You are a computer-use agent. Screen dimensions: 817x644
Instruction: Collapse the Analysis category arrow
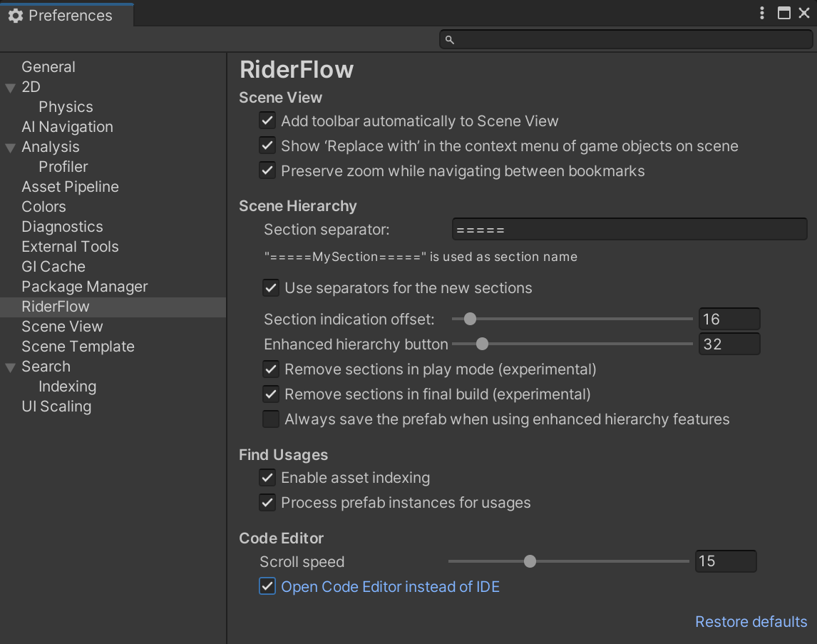(x=10, y=148)
